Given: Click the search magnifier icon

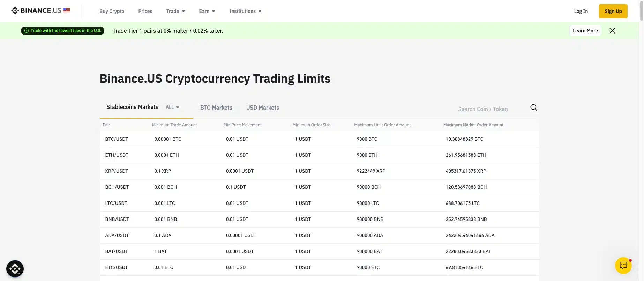Looking at the screenshot, I should click(x=533, y=108).
